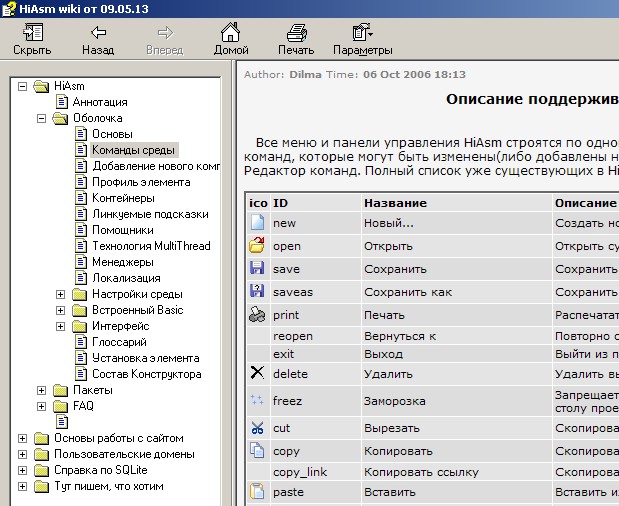This screenshot has width=619, height=506.
Task: Collapse the HiAsm root tree node
Action: [x=22, y=86]
